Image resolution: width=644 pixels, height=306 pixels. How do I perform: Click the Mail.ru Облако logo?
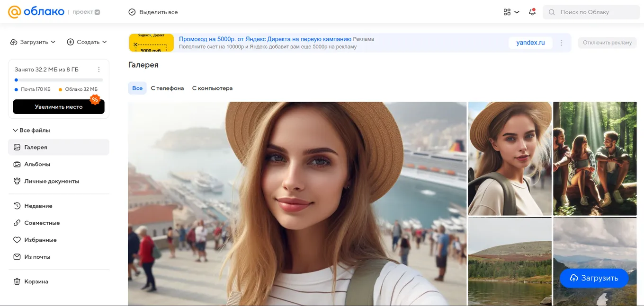(36, 12)
